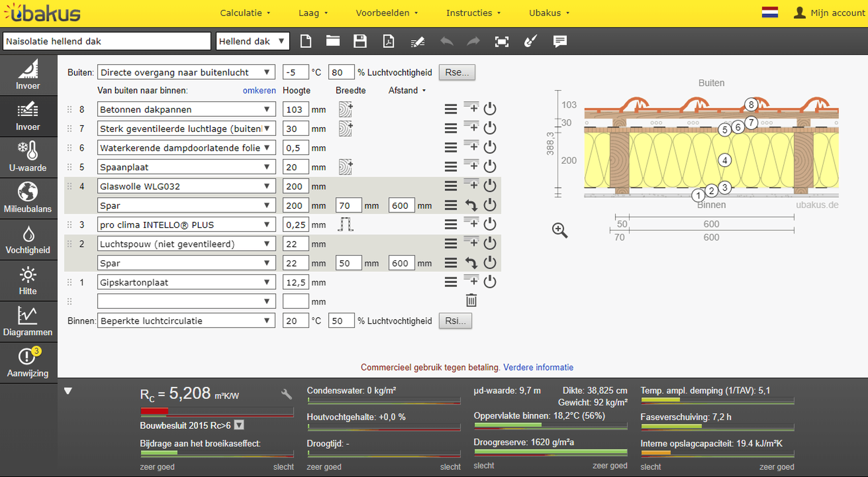Viewport: 868px width, 477px height.
Task: Click Faseverschuiving rating bar
Action: [x=717, y=426]
